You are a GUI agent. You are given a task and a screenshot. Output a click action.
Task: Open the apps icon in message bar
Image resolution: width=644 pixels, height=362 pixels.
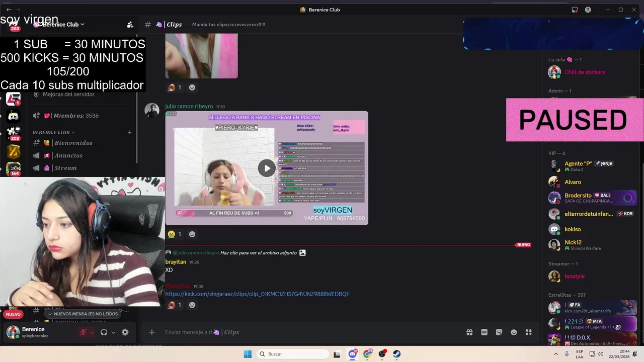pos(529,332)
